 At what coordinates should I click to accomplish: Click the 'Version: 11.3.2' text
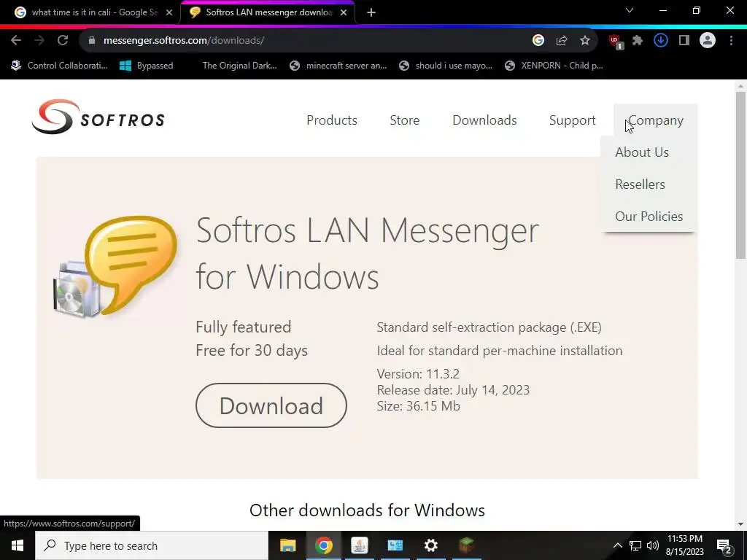(x=418, y=374)
